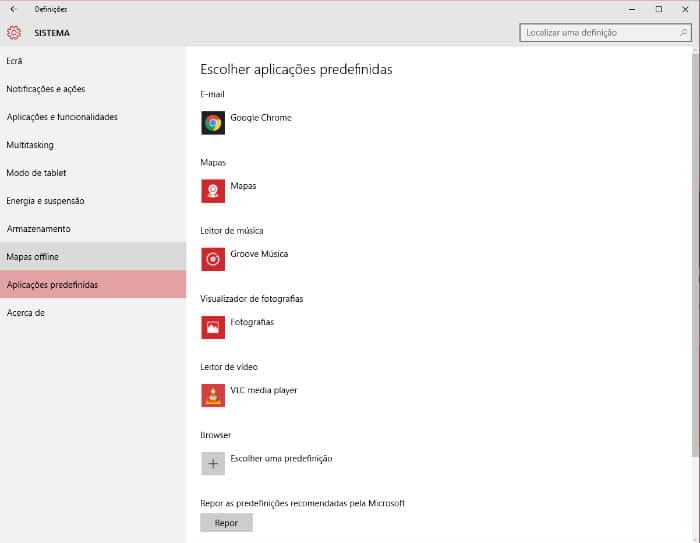
Task: Click the SISTEMA header text
Action: coord(52,33)
